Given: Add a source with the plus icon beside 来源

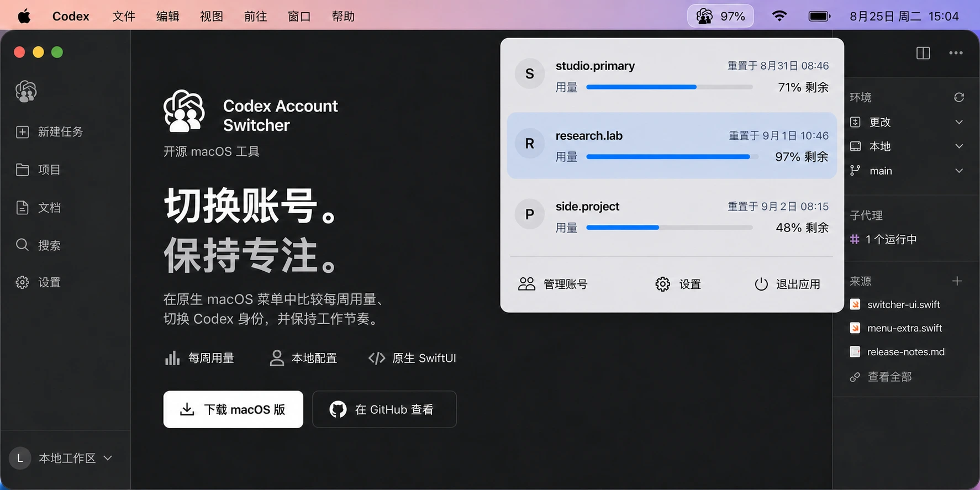Looking at the screenshot, I should click(957, 281).
